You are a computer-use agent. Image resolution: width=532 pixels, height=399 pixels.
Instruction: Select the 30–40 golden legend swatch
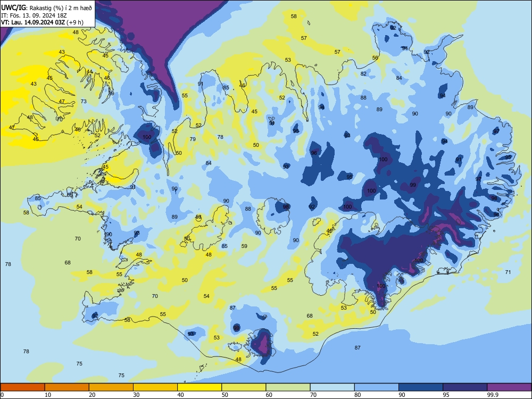coord(155,387)
